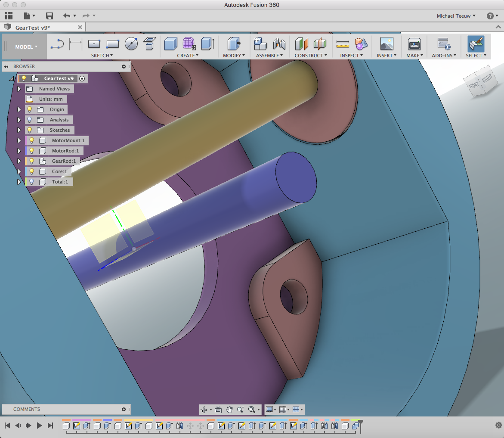
Task: Click the Save icon in the title toolbar
Action: [49, 16]
